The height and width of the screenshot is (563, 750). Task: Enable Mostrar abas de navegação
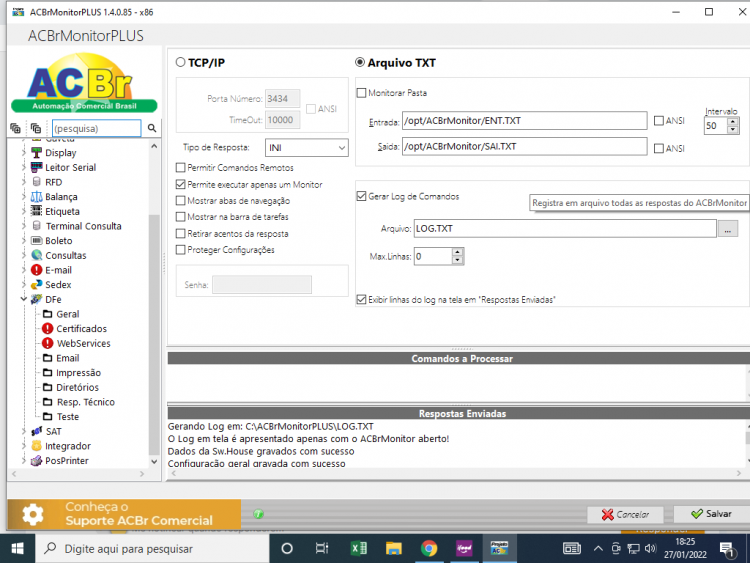coord(180,200)
